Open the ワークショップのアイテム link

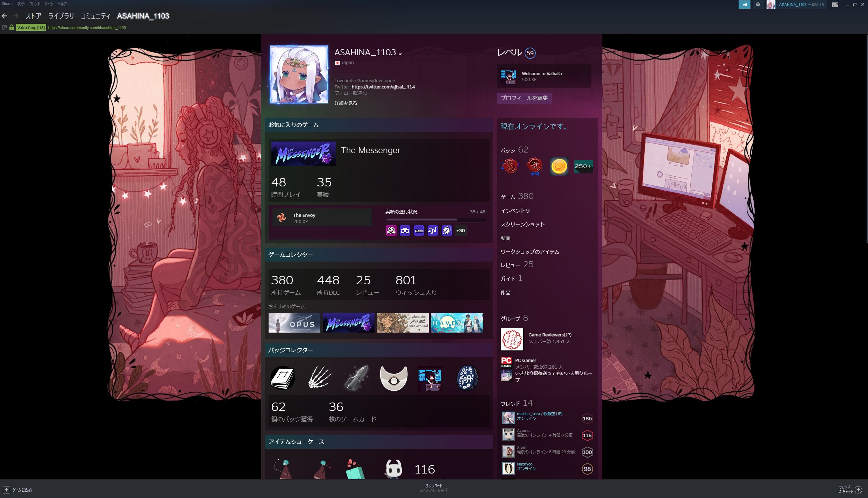(530, 252)
